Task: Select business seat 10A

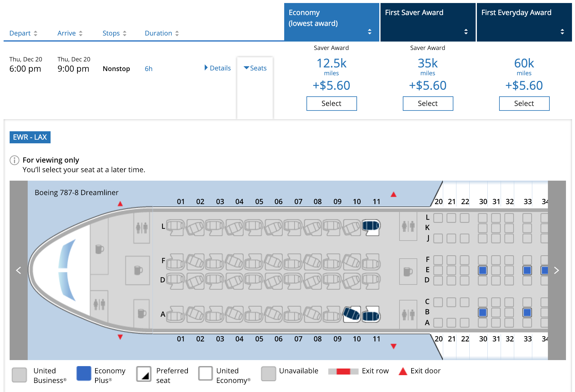Action: [x=352, y=314]
